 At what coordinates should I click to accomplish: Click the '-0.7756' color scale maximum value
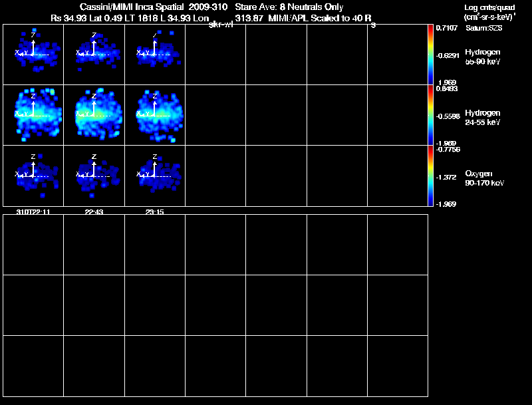(x=448, y=150)
